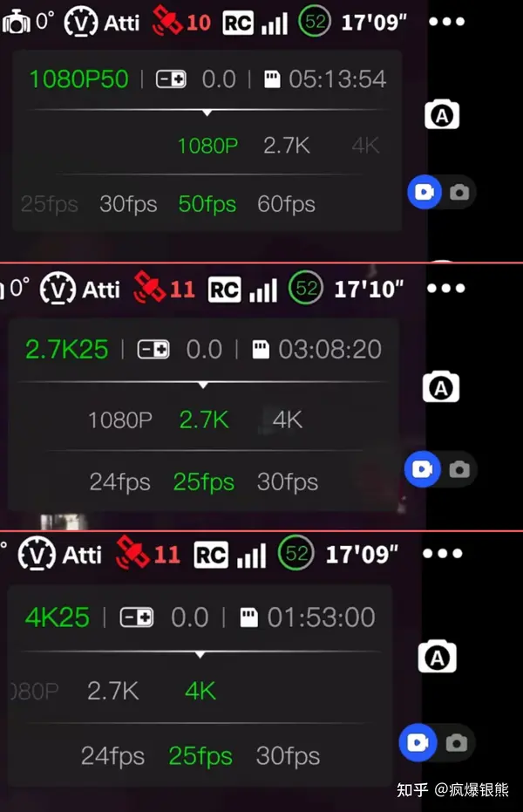The height and width of the screenshot is (812, 523).
Task: Select 2.7K resolution in top panel
Action: pos(286,146)
